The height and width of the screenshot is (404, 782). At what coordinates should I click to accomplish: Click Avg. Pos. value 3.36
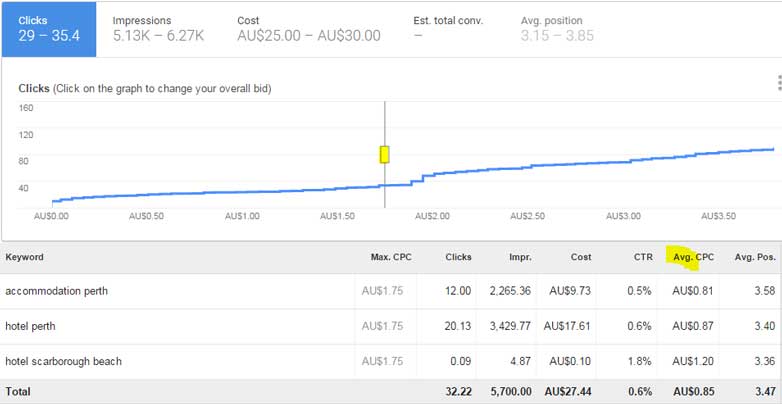click(x=765, y=361)
